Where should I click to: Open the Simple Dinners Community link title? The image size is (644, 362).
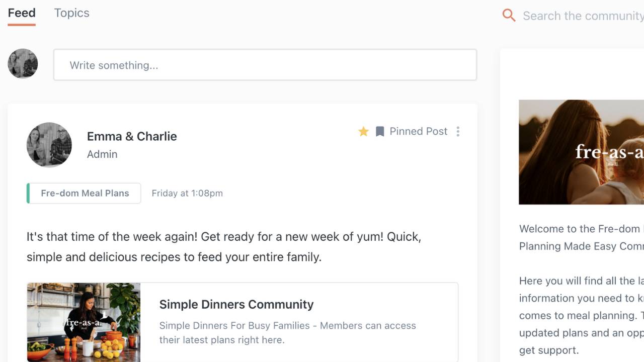(236, 304)
